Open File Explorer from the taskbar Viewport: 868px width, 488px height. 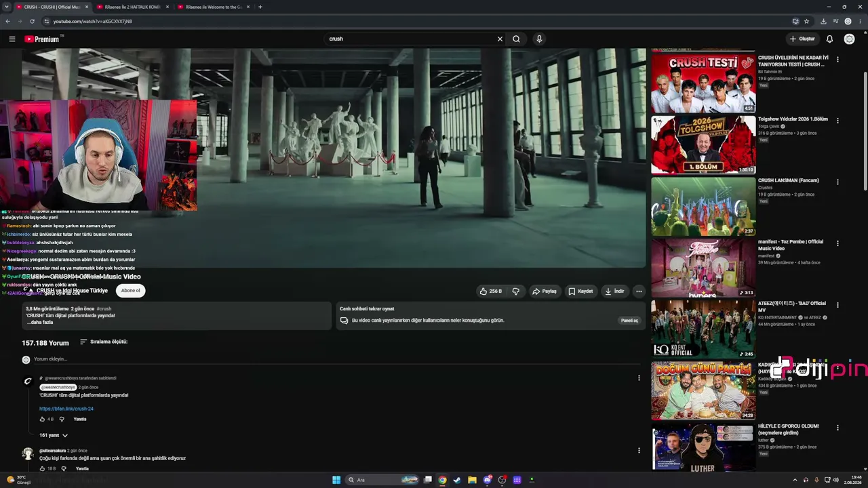coord(472,480)
